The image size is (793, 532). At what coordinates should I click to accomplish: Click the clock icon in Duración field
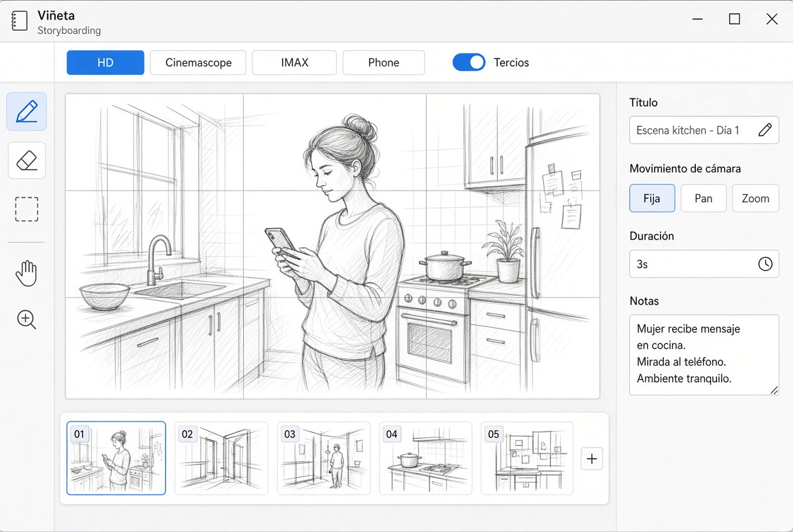[x=765, y=264]
